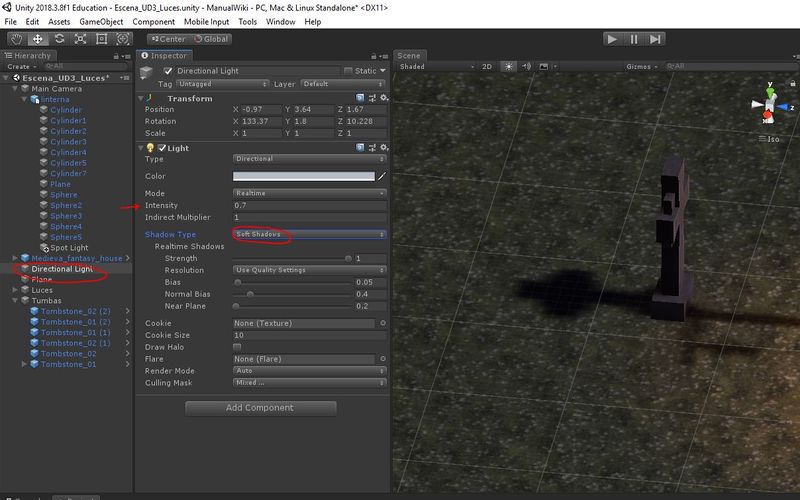Open the Static flags dropdown arrow
The height and width of the screenshot is (500, 800).
point(383,71)
